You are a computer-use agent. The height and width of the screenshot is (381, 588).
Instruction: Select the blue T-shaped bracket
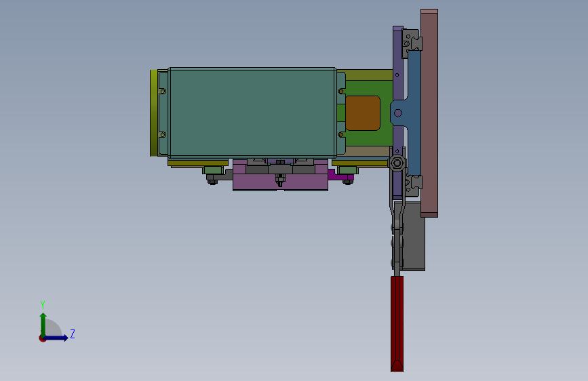point(413,113)
